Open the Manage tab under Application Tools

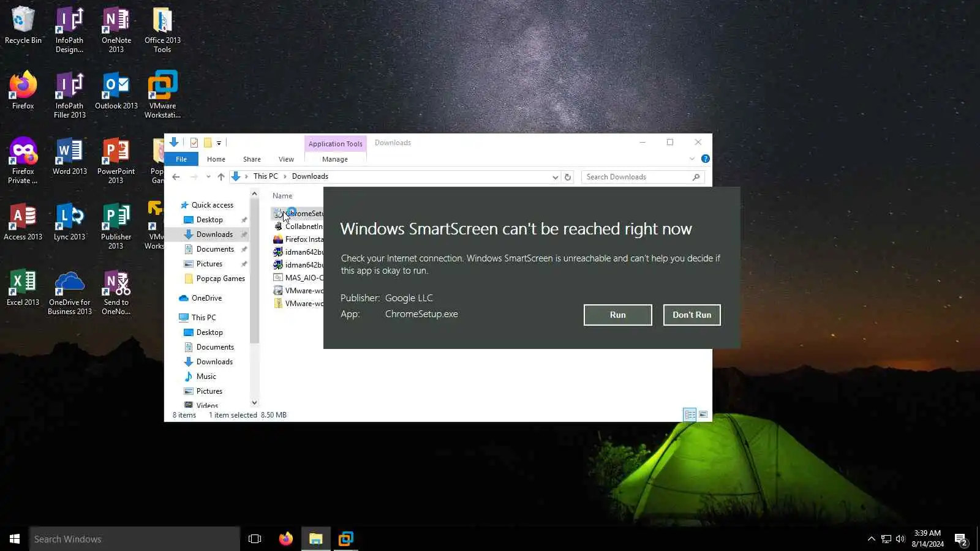pyautogui.click(x=335, y=159)
